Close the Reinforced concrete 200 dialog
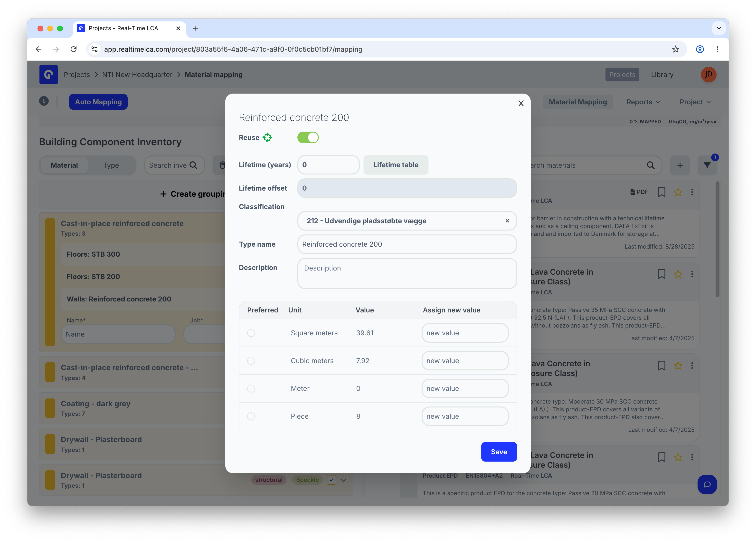The height and width of the screenshot is (542, 756). tap(521, 104)
